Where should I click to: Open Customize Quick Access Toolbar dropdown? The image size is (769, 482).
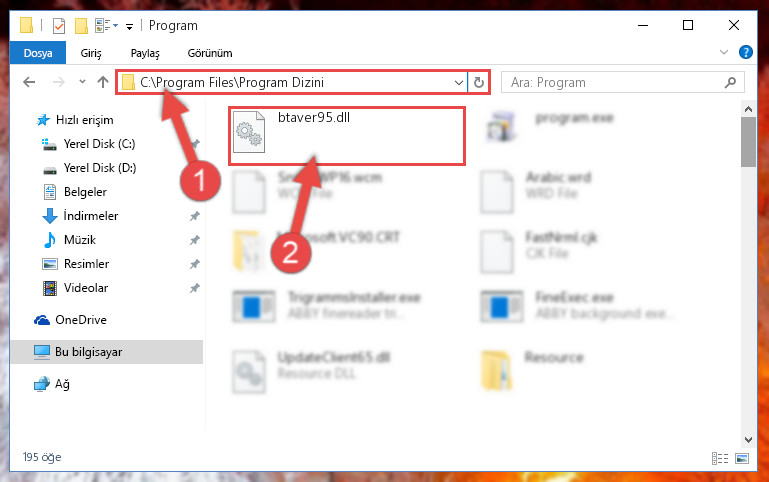point(129,26)
